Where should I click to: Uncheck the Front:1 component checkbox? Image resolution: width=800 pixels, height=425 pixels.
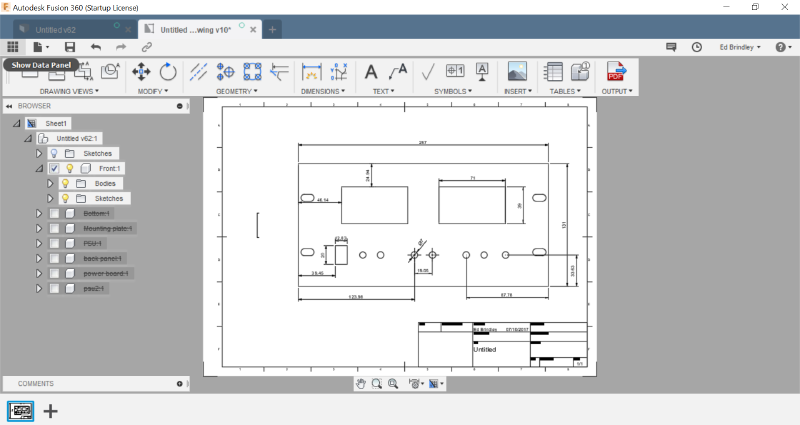pos(54,169)
